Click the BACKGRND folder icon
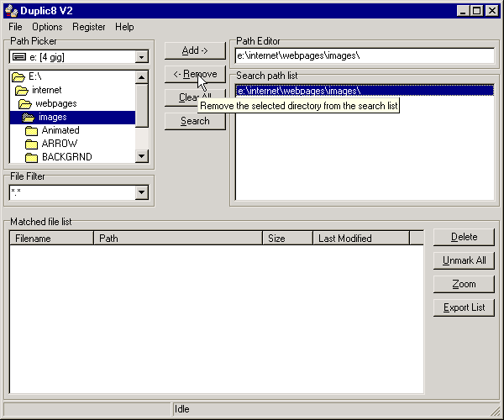Viewport: 504px width, 420px height. coord(31,157)
